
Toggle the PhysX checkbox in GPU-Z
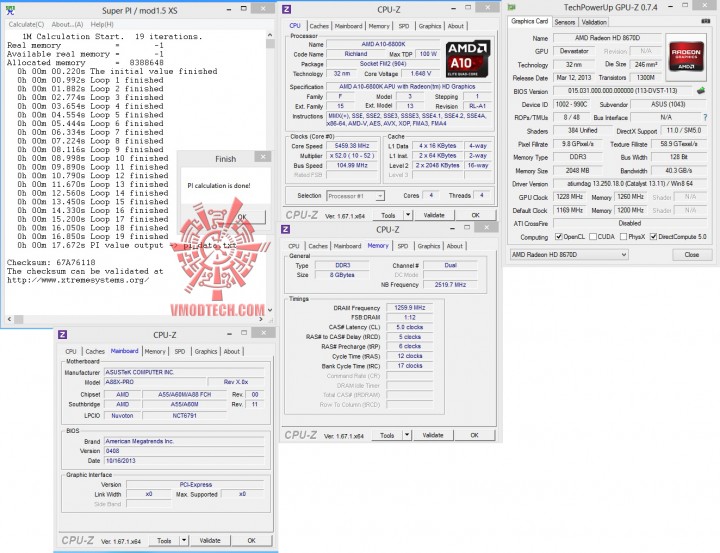click(623, 237)
